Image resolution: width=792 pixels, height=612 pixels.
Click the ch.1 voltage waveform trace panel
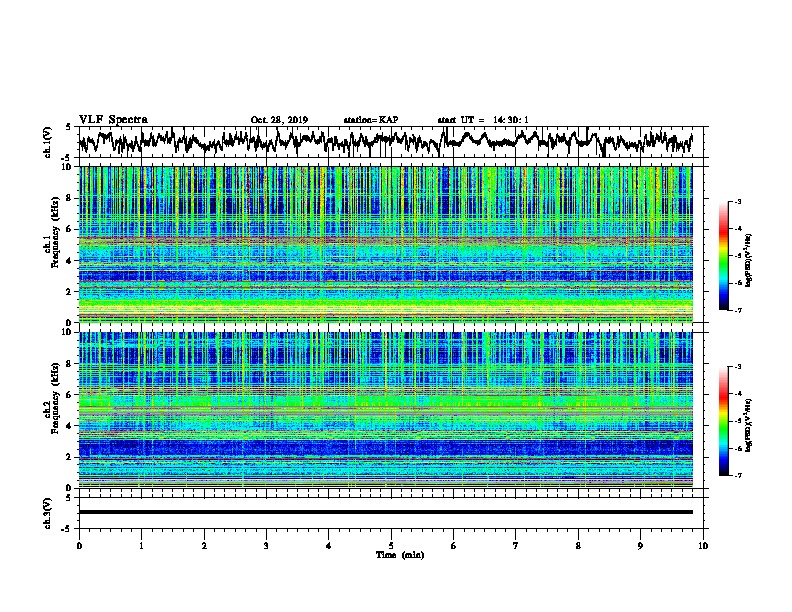point(391,142)
